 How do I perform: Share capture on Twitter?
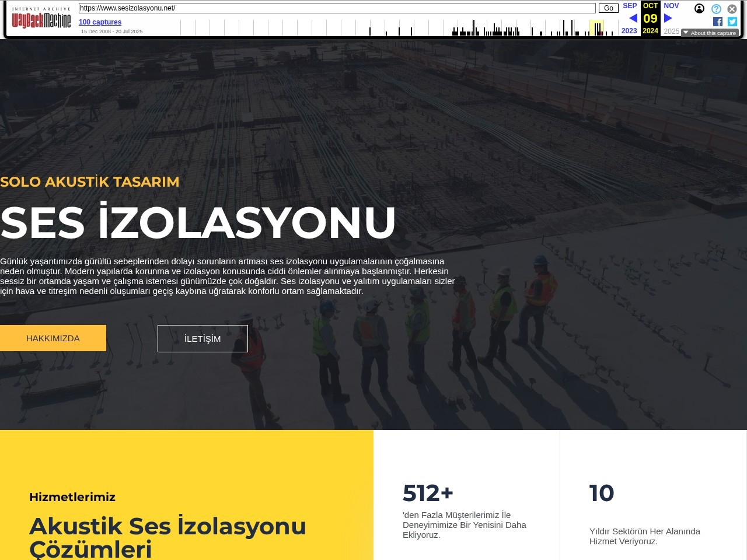pos(732,22)
